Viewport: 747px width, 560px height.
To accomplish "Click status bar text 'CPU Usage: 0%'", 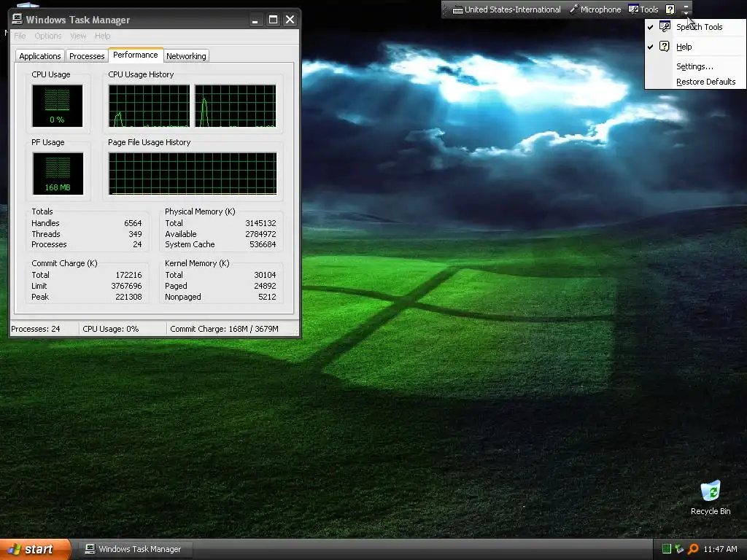I will (111, 329).
